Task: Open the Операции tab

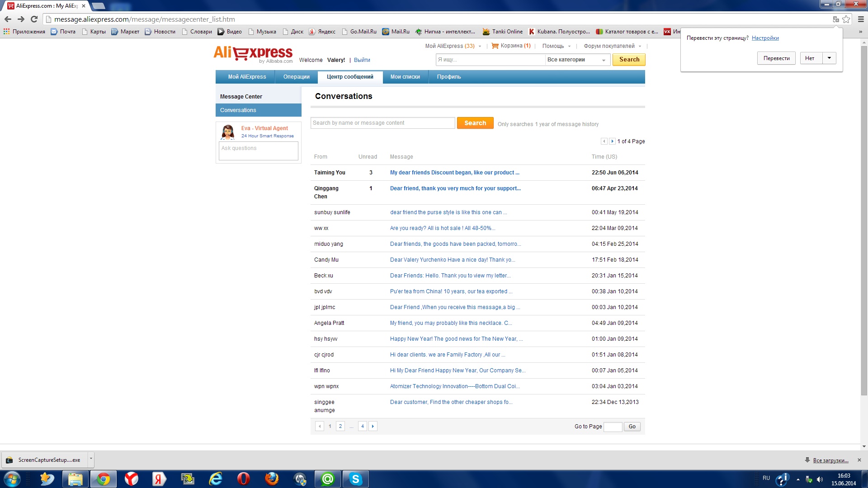Action: [x=297, y=77]
